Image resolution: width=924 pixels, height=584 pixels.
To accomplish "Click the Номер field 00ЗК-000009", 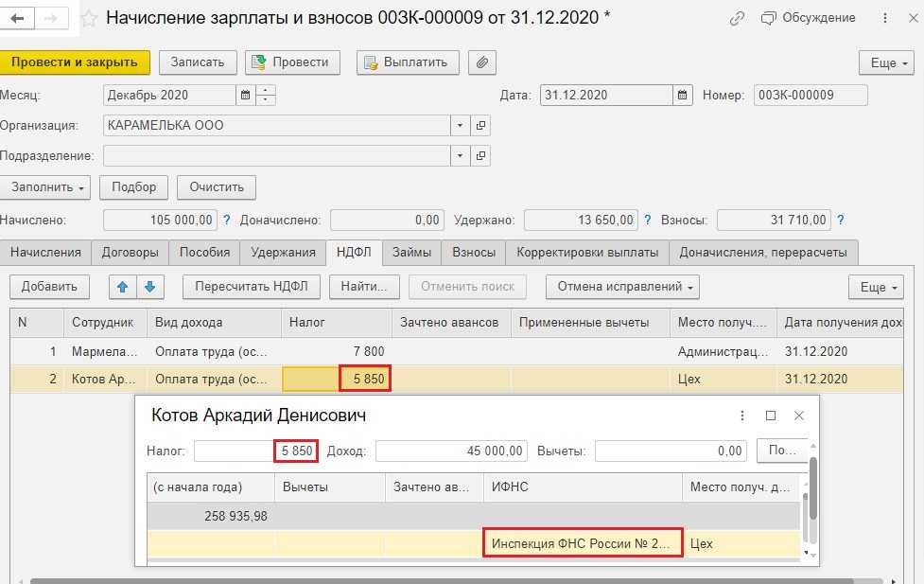I will point(811,95).
